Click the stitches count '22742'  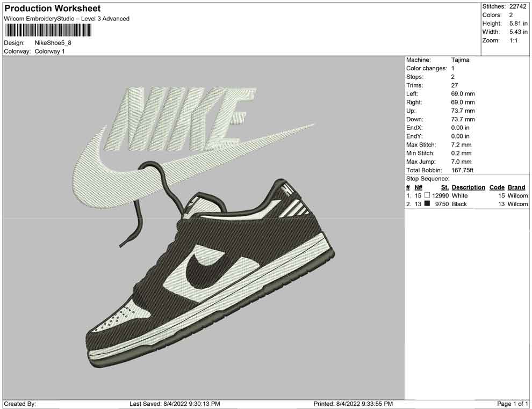(517, 6)
